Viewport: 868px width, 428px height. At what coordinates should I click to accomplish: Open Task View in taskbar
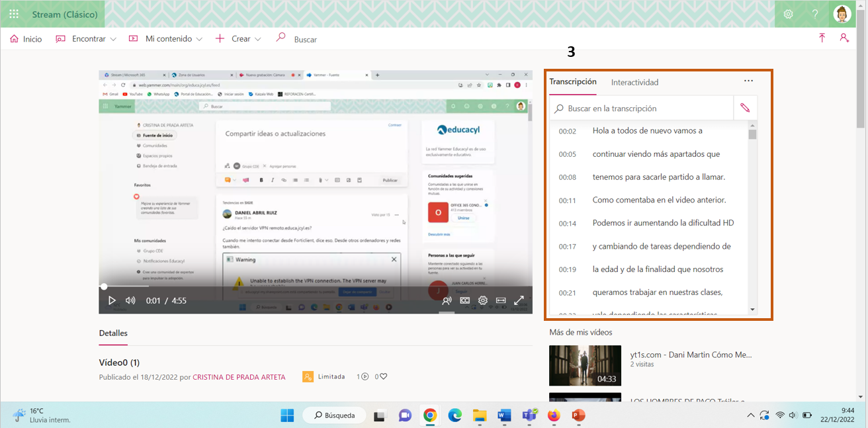tap(380, 415)
